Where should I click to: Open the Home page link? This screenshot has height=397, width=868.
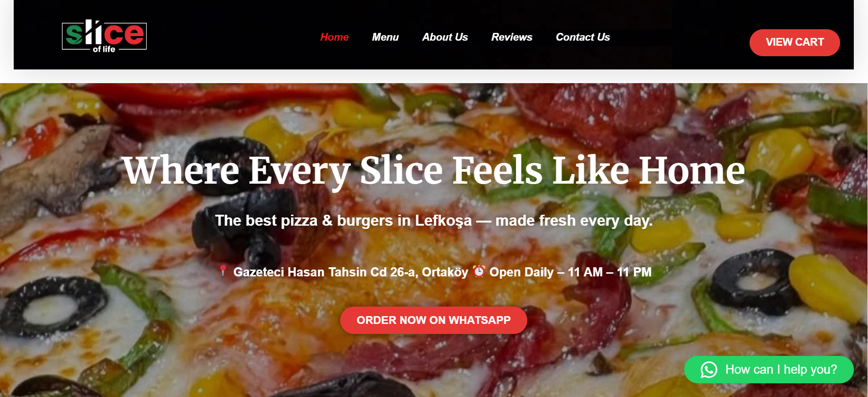click(334, 37)
